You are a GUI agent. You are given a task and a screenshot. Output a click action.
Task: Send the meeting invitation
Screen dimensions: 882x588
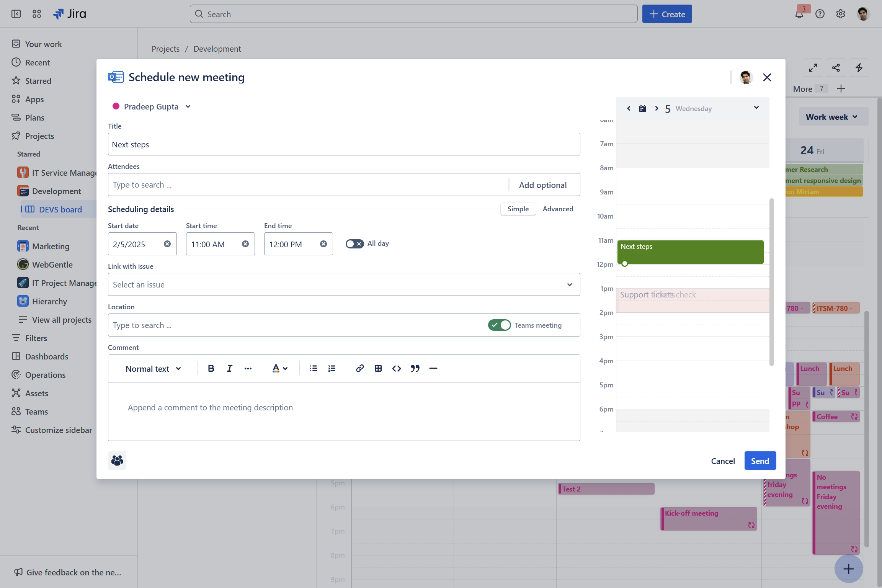pos(760,461)
